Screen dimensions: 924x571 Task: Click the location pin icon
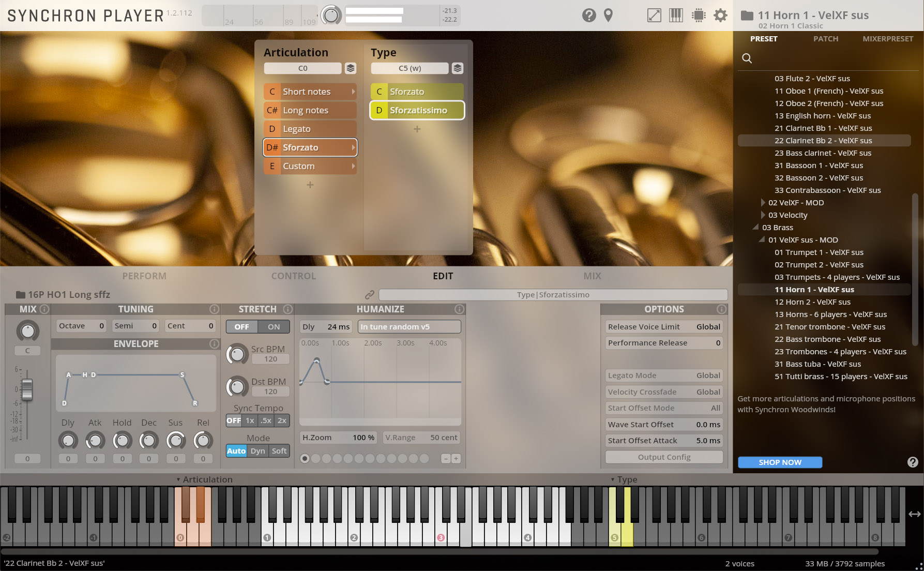[609, 16]
